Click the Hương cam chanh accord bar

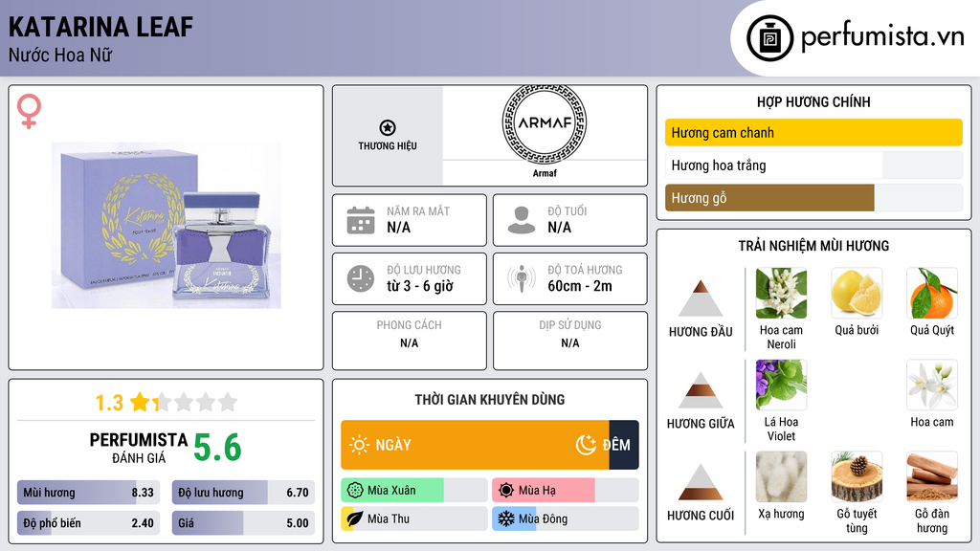813,133
